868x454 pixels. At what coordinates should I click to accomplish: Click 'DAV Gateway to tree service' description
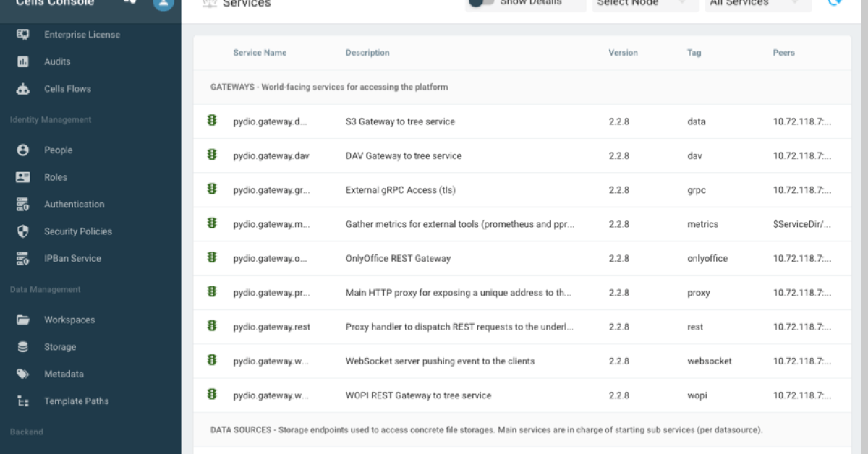(x=404, y=156)
